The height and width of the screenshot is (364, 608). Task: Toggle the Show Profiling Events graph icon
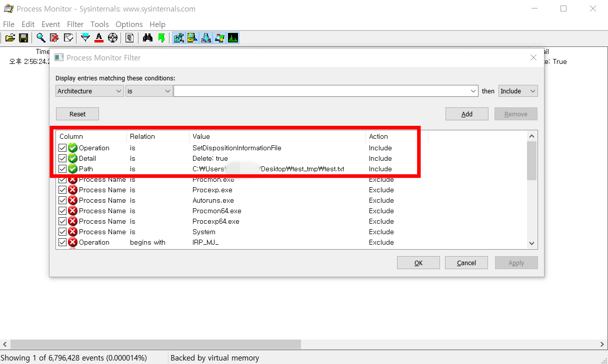(x=233, y=37)
